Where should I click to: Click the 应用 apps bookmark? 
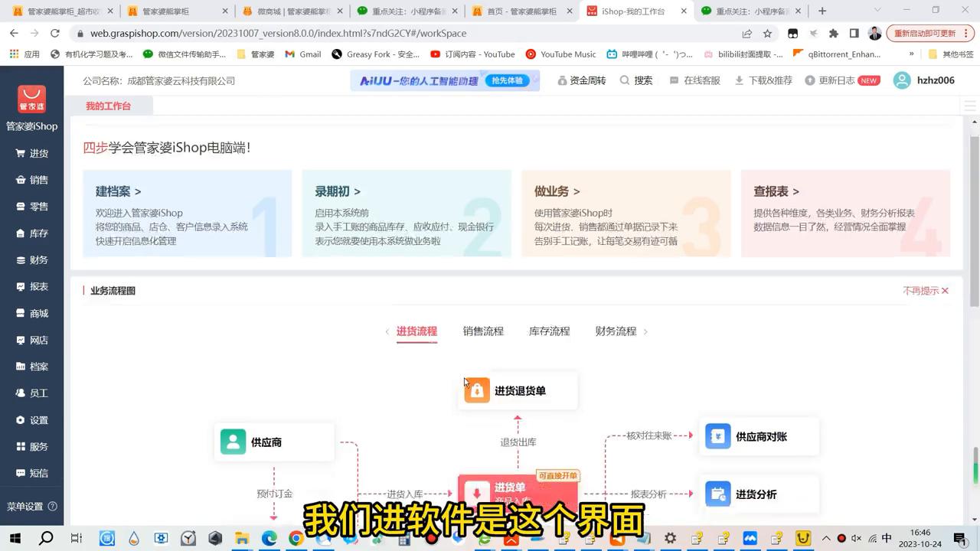(24, 54)
